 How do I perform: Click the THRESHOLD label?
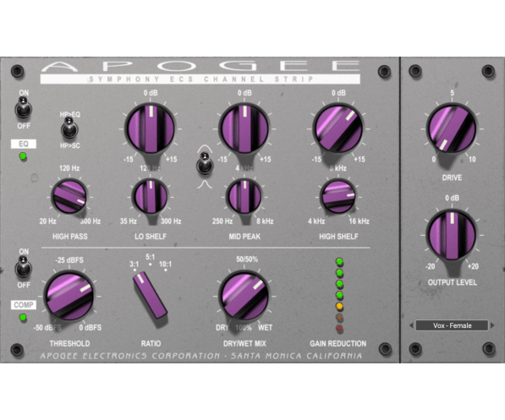[69, 343]
